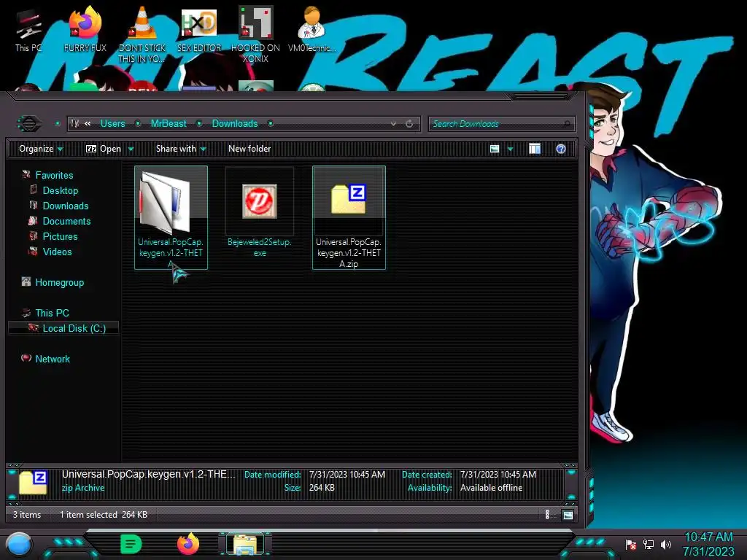This screenshot has height=560, width=747.
Task: Open the HxD editor desktop shortcut
Action: [199, 29]
